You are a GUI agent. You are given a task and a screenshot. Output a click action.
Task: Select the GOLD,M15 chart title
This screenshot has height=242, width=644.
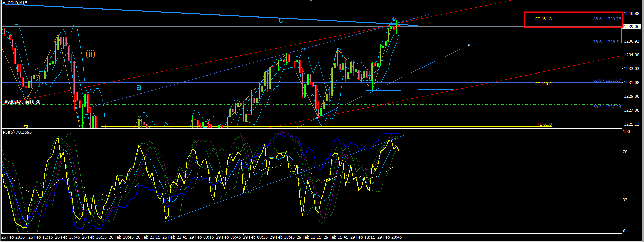point(17,3)
